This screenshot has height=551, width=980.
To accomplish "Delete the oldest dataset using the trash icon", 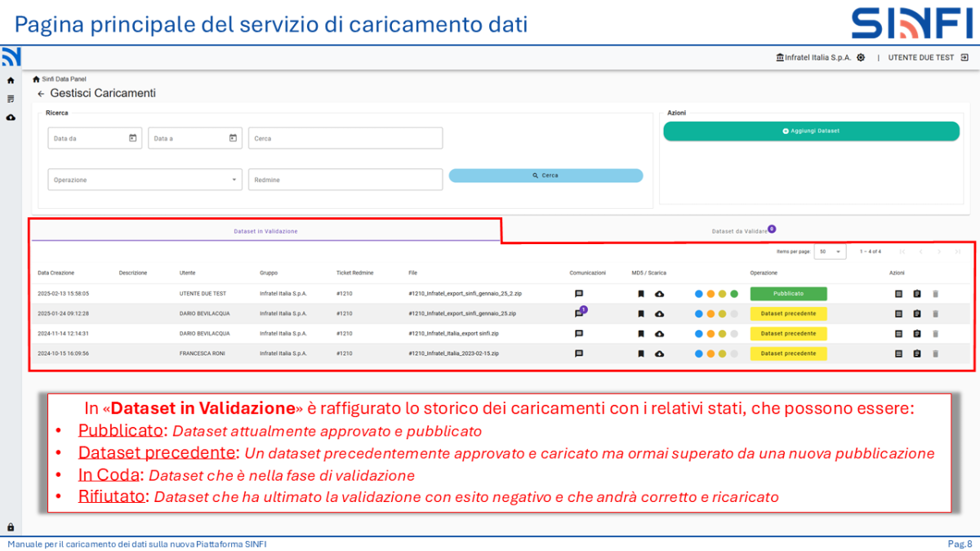I will (935, 353).
